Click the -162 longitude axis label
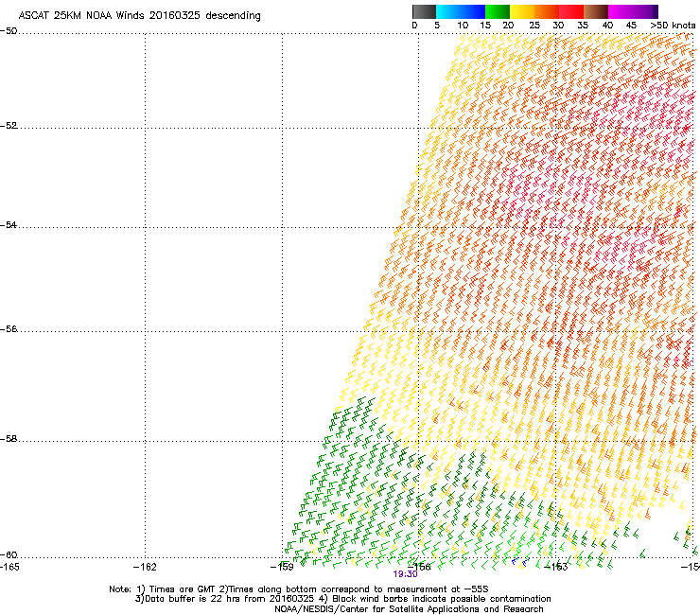Screen dimensions: 700x615 pyautogui.click(x=145, y=567)
